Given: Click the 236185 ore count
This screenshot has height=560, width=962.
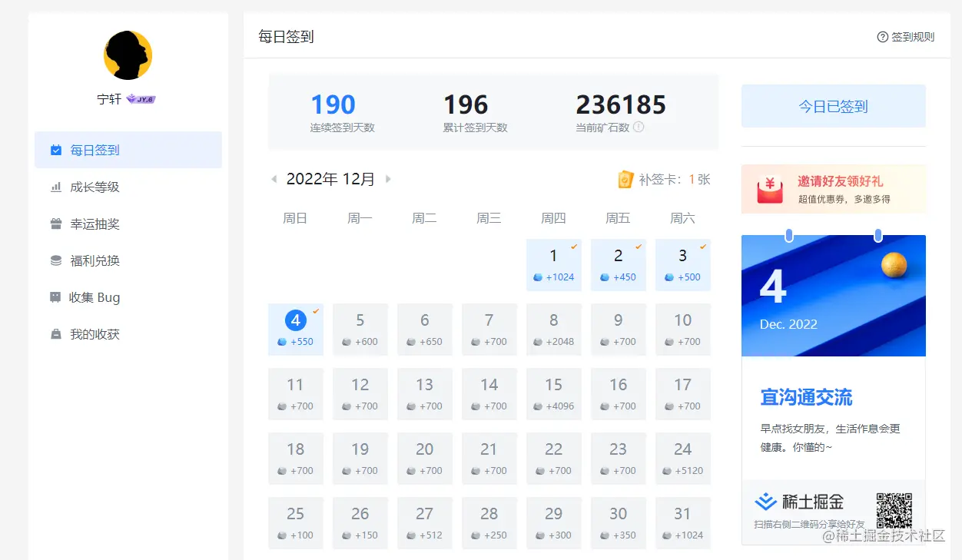Looking at the screenshot, I should pyautogui.click(x=621, y=104).
